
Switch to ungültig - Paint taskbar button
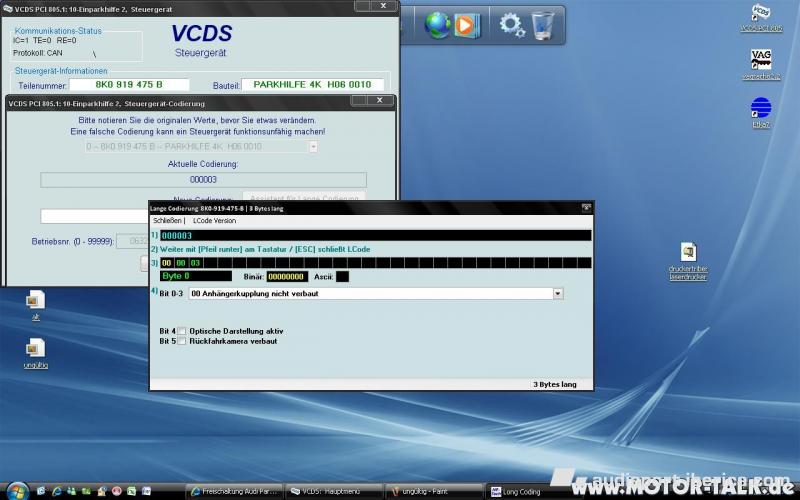pyautogui.click(x=434, y=491)
